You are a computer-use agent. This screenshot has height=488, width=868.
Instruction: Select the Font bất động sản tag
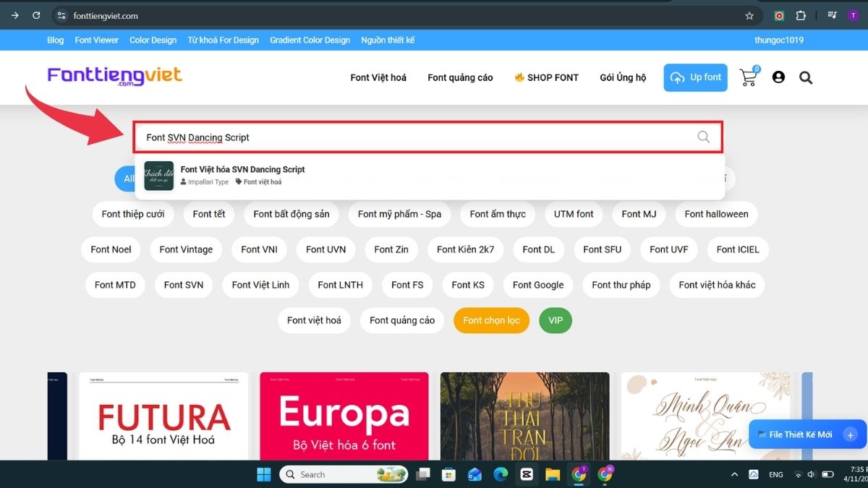(x=292, y=214)
